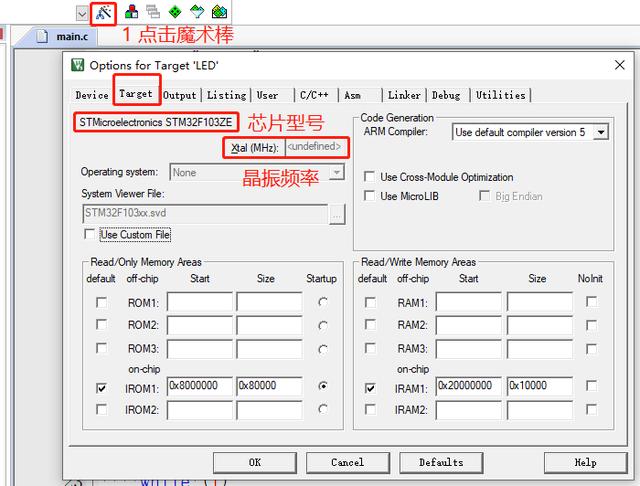
Task: Click the IRAM1 Size field 0x10000
Action: pos(540,386)
